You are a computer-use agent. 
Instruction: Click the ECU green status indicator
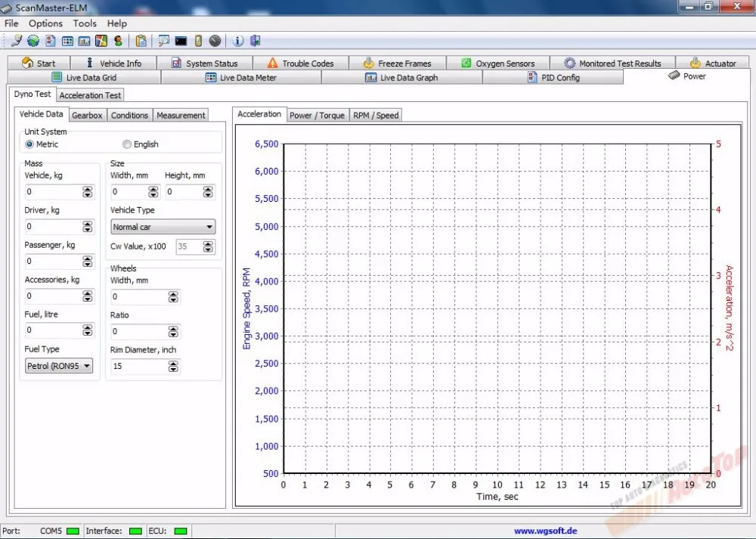[x=181, y=531]
